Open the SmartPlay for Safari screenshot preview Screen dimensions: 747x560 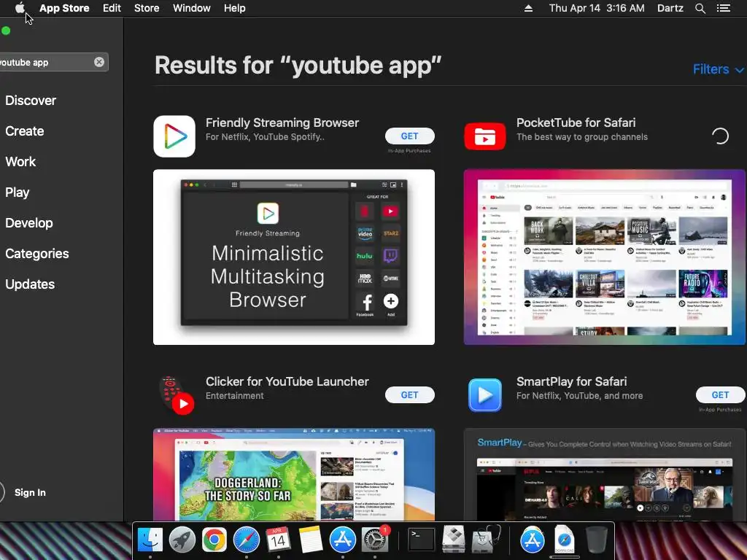tap(605, 474)
